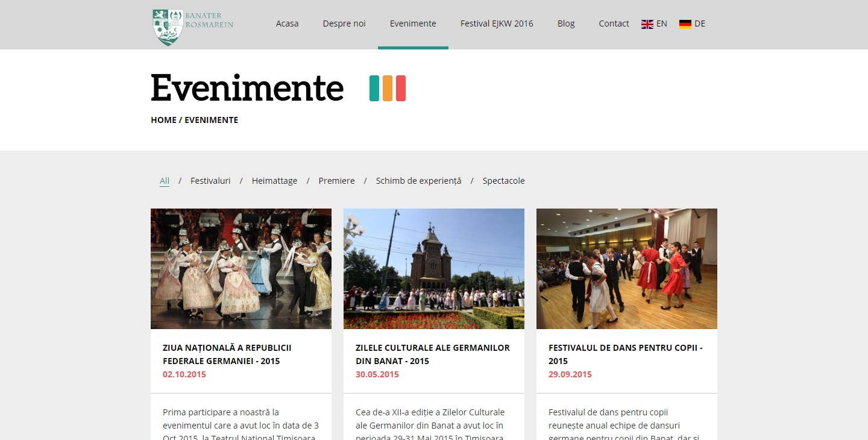Open the Contact page
868x440 pixels.
pyautogui.click(x=614, y=24)
